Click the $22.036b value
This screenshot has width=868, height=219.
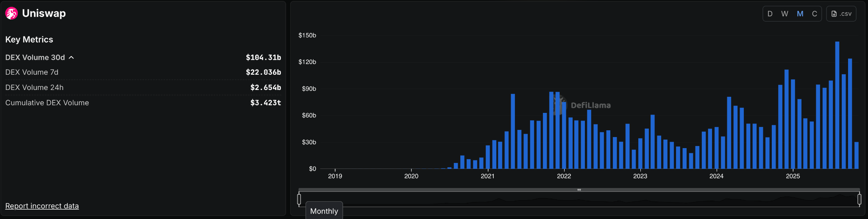263,72
